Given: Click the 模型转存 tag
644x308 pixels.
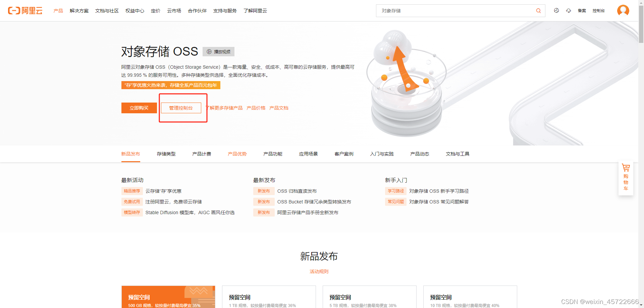Looking at the screenshot, I should click(x=132, y=212).
